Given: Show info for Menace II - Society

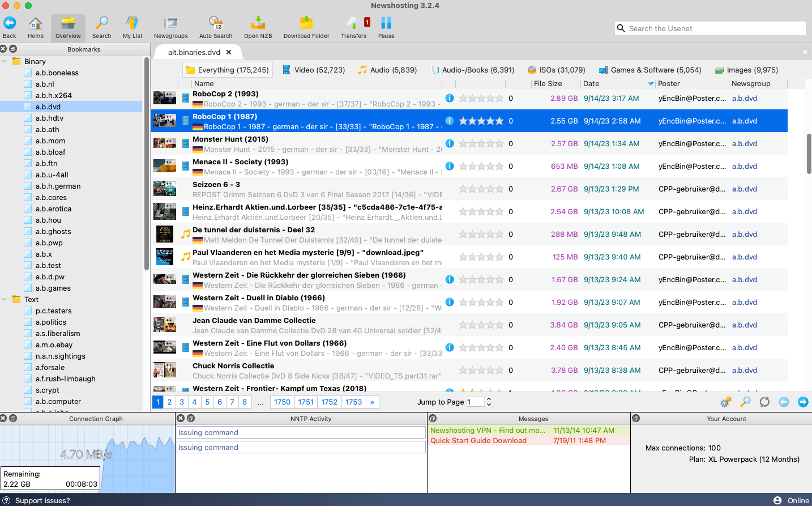Looking at the screenshot, I should tap(450, 166).
